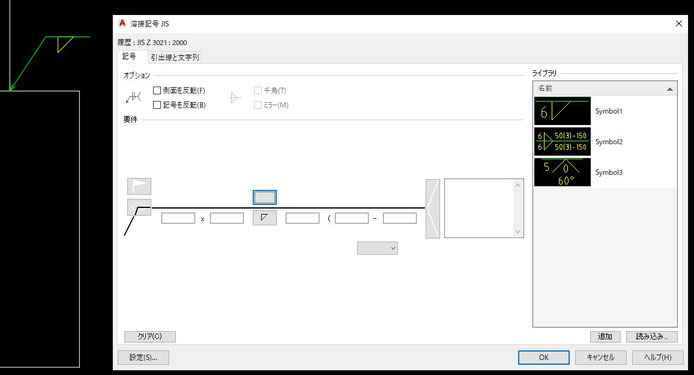Open the 設定(S)... settings button
The image size is (694, 375).
[143, 357]
